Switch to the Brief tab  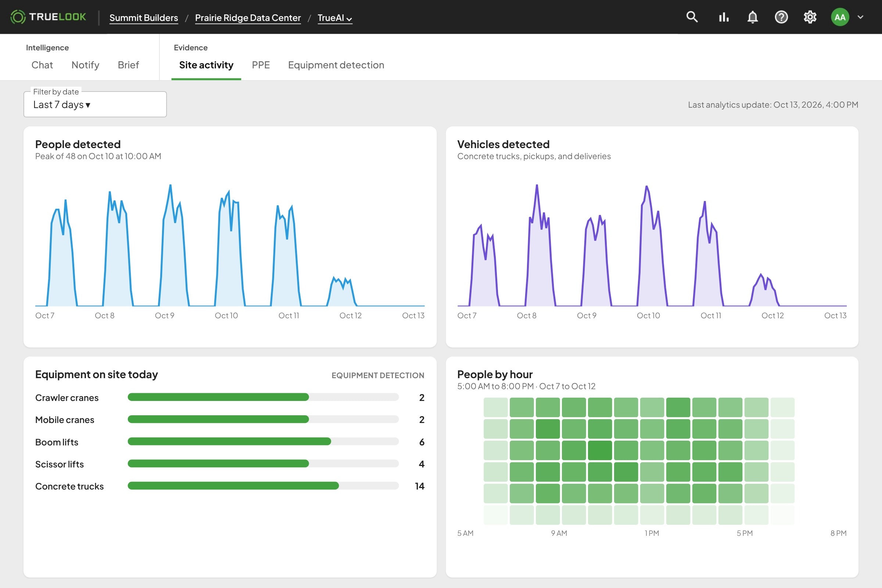(x=128, y=65)
